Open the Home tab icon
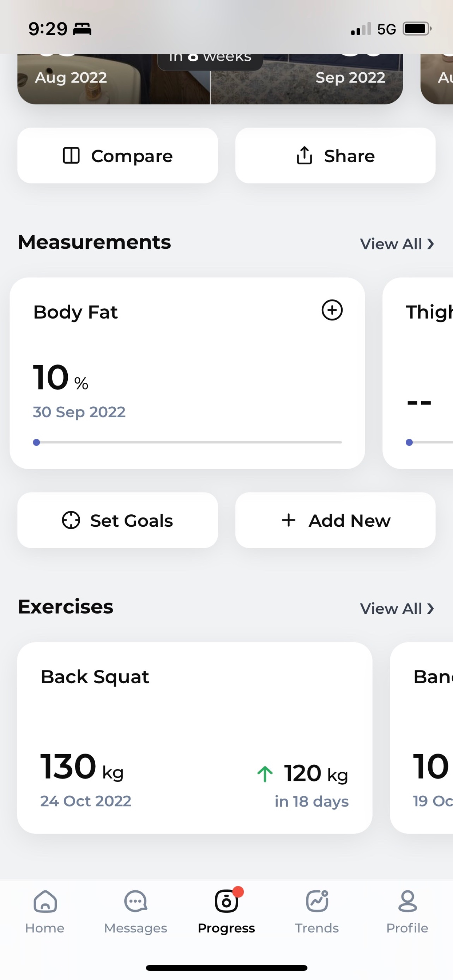 tap(45, 901)
